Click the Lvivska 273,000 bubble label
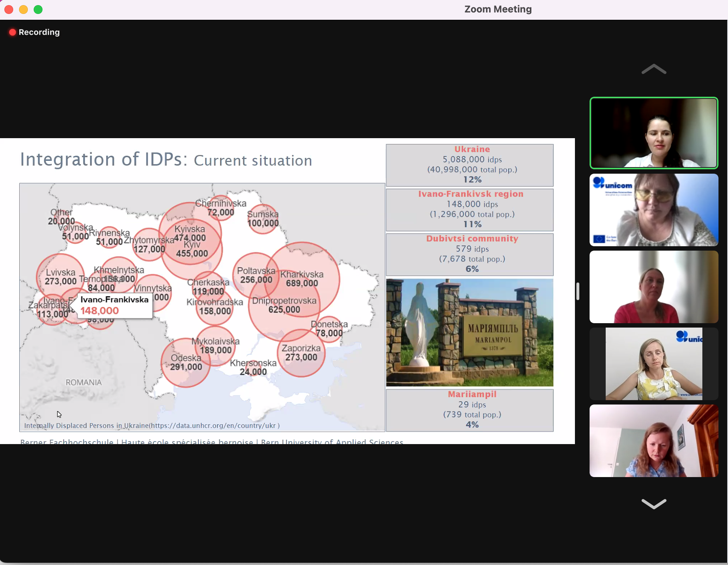The image size is (728, 565). coord(60,277)
